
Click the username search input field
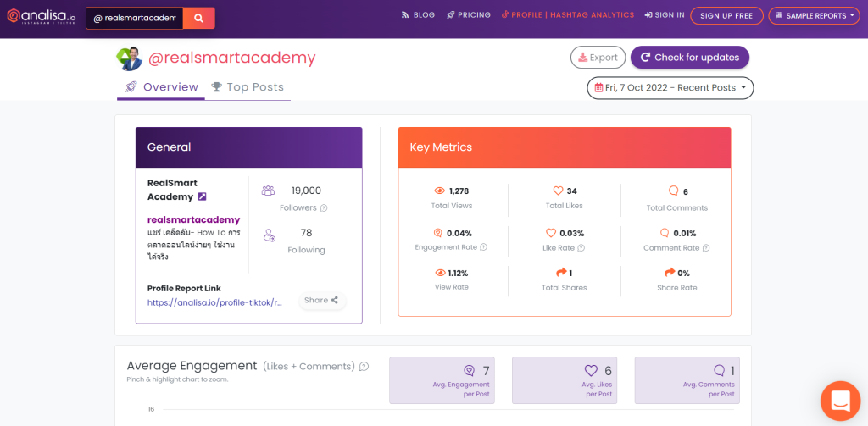[135, 18]
